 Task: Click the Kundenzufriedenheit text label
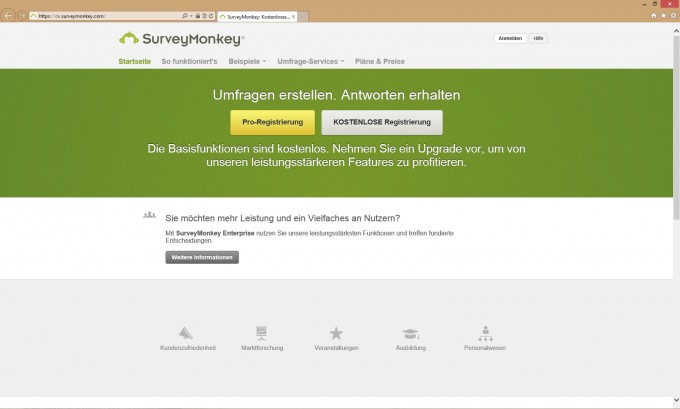pyautogui.click(x=188, y=348)
